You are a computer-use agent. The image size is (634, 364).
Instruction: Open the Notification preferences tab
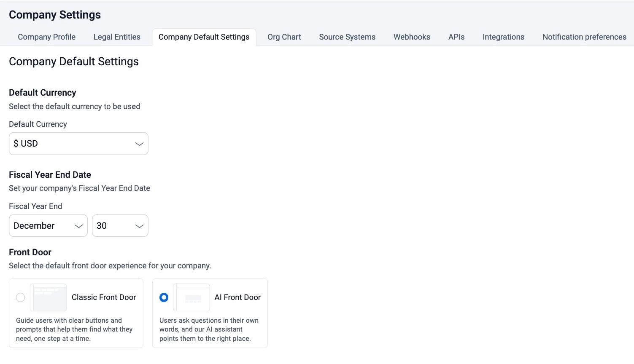(x=584, y=37)
